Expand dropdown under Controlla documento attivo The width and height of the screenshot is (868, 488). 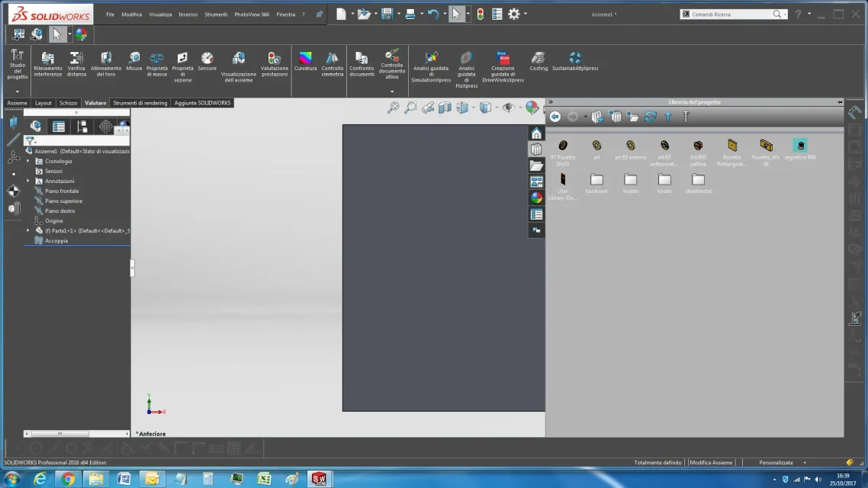coord(392,91)
